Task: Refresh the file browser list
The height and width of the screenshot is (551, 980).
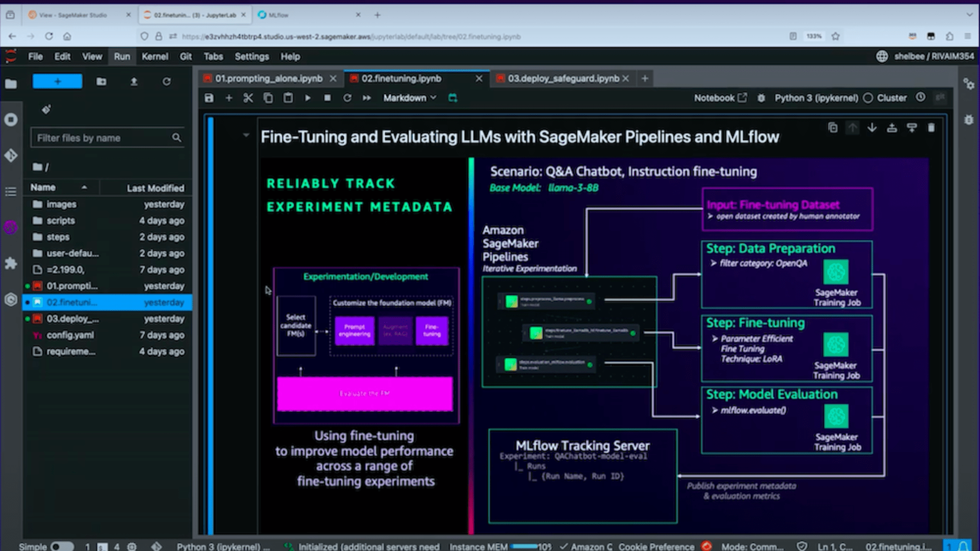Action: (x=167, y=81)
